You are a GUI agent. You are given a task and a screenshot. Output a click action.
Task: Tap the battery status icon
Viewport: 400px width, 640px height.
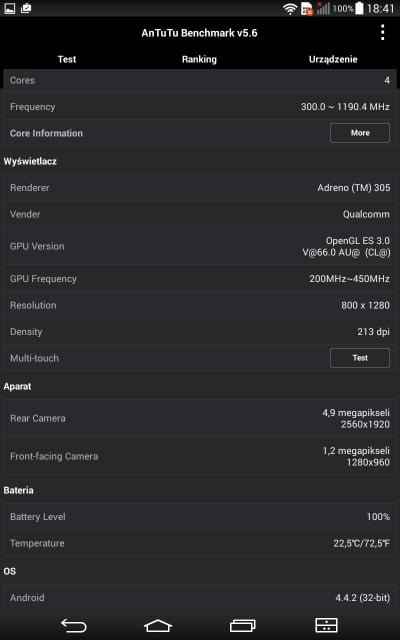(359, 8)
